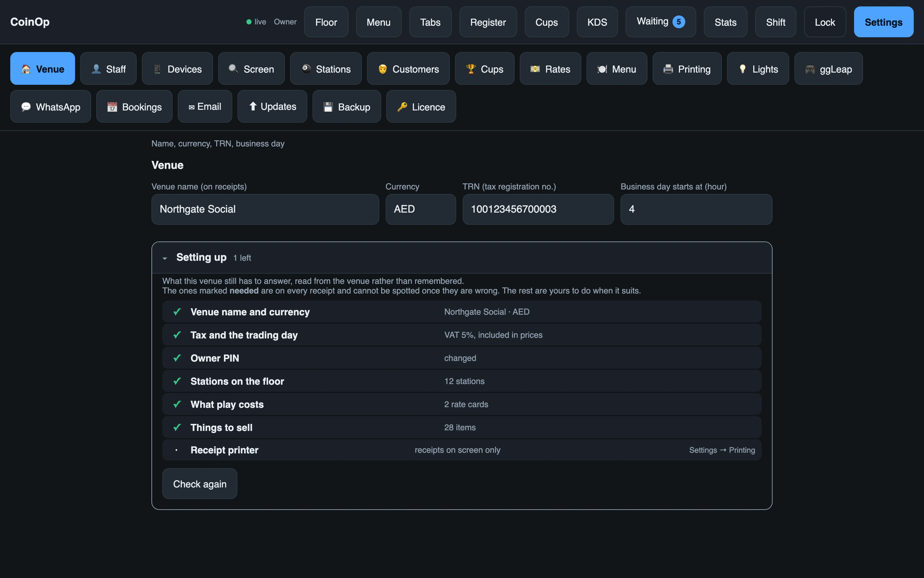Click the person icon on Staff tab
Screen dimensions: 924x578
96,69
